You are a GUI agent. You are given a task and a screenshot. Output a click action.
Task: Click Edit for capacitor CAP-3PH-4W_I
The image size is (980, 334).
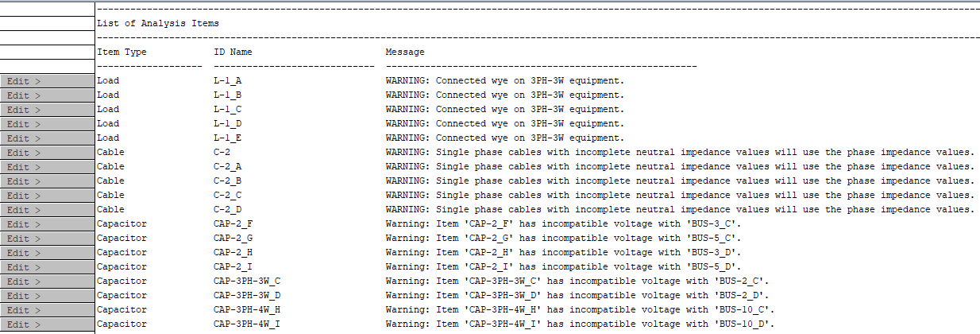tap(47, 324)
